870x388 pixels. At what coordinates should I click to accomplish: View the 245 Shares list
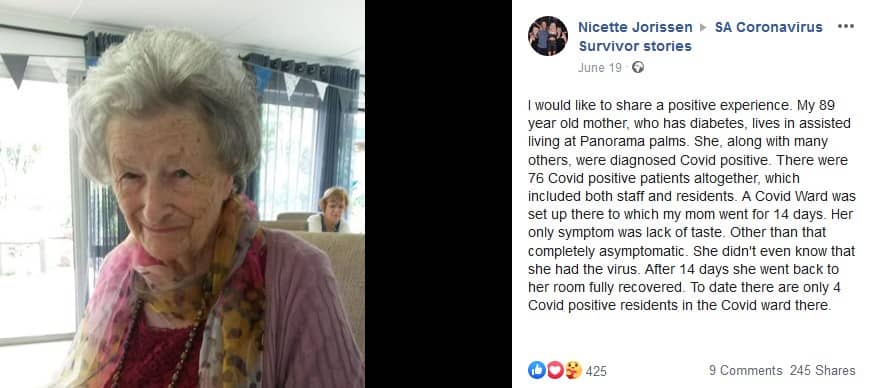[822, 370]
